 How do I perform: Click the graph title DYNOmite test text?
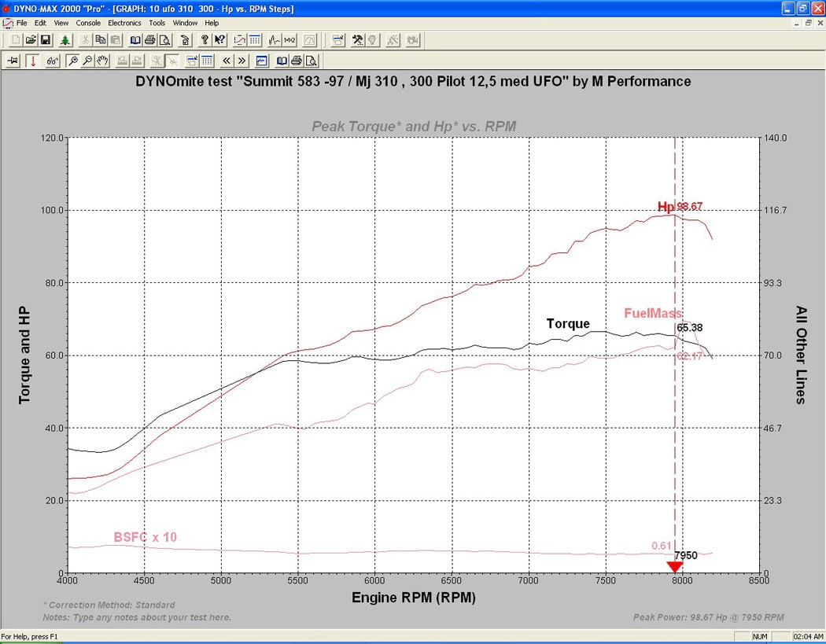413,82
